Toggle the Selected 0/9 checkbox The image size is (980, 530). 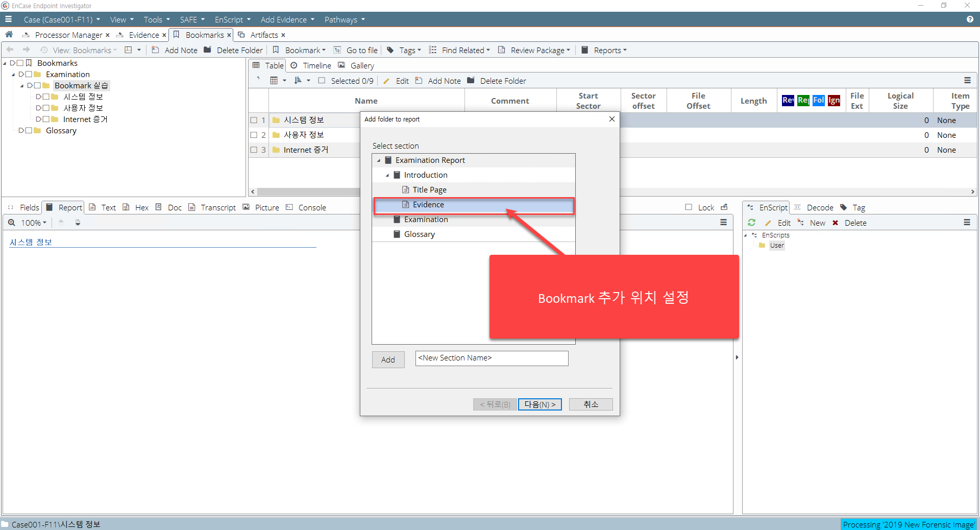pos(322,81)
